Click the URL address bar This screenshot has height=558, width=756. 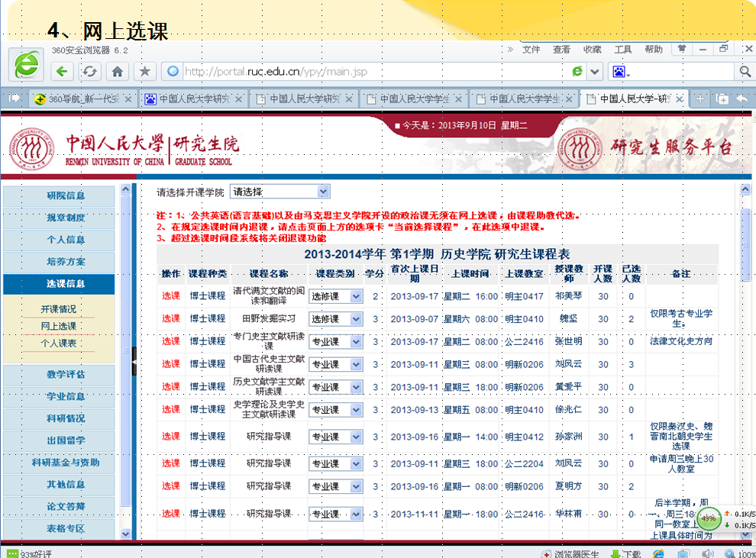[367, 72]
